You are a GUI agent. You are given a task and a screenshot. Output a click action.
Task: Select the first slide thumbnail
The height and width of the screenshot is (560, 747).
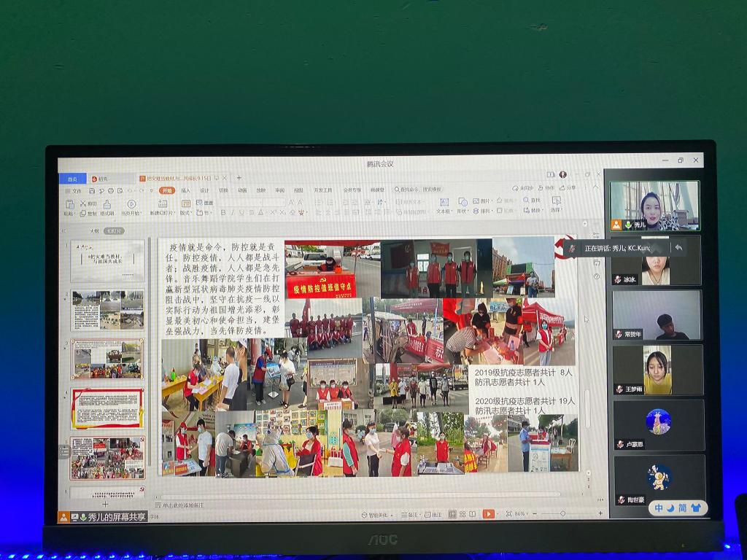[108, 261]
